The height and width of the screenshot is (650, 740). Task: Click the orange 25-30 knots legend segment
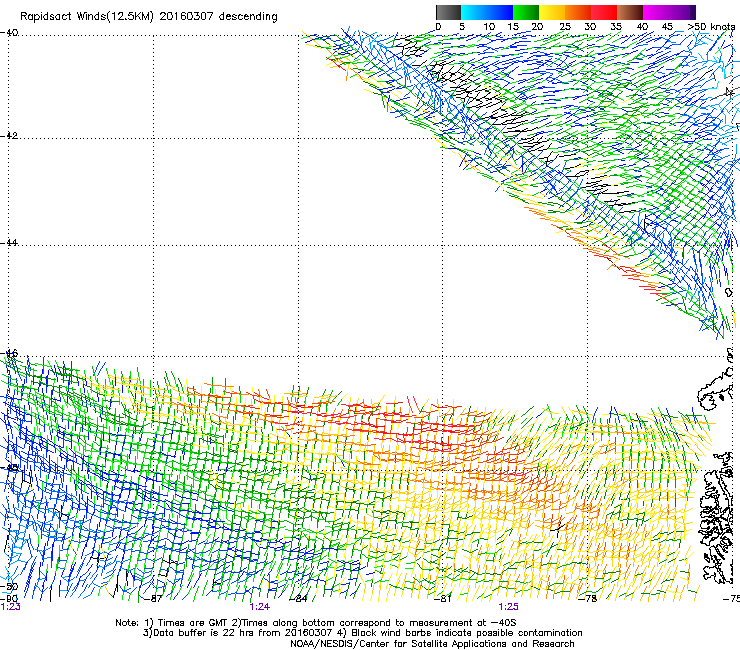coord(578,12)
